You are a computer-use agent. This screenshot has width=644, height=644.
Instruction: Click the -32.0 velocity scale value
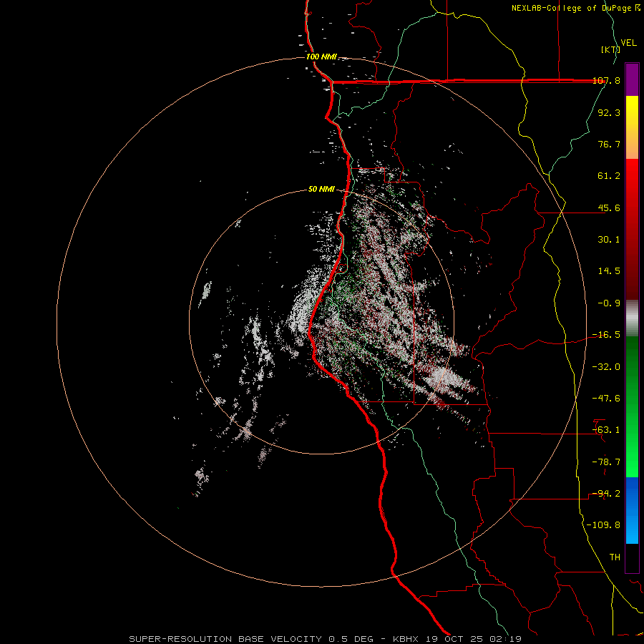point(606,367)
